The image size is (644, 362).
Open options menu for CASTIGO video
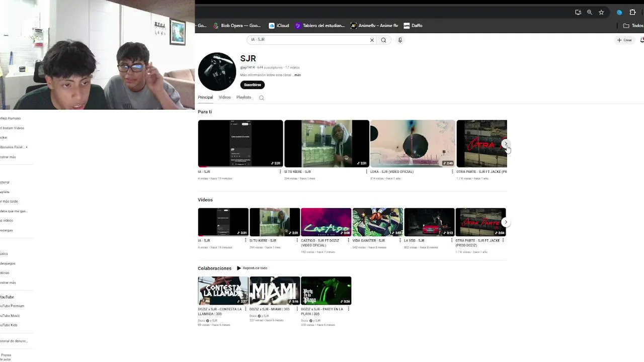pyautogui.click(x=349, y=241)
